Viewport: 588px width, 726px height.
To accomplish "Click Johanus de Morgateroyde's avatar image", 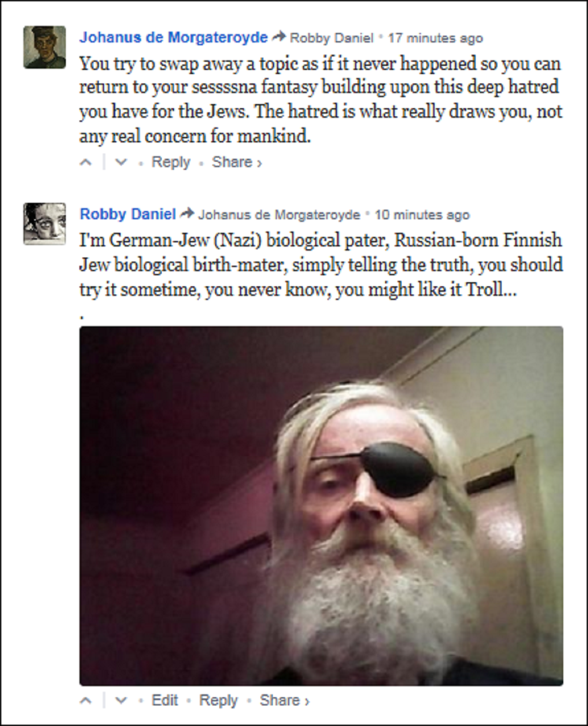I will pos(45,47).
